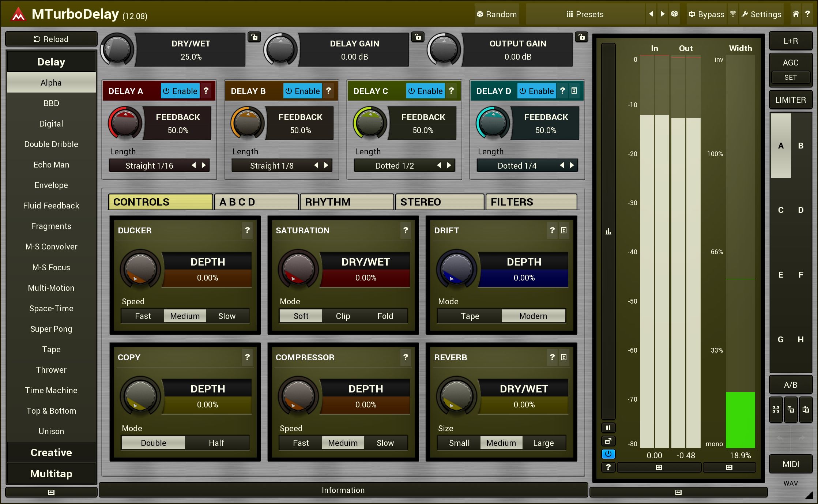Click the histogram icon in meter strip
The height and width of the screenshot is (504, 818).
tap(608, 231)
